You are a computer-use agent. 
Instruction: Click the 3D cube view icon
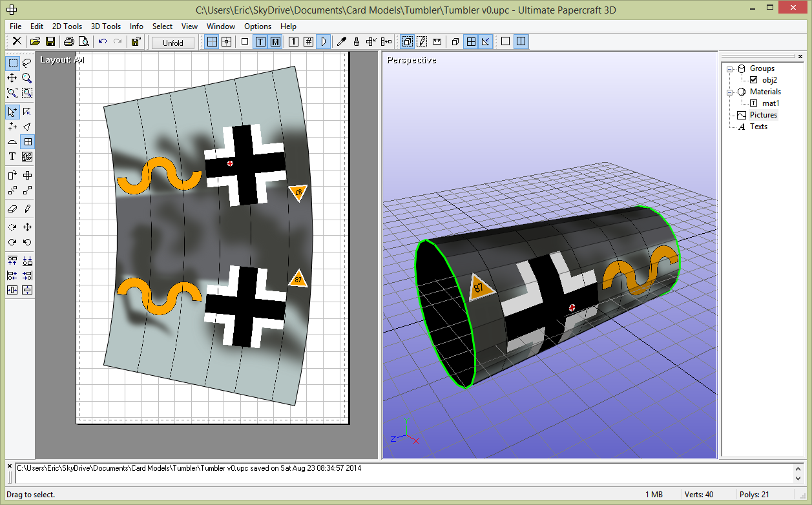tap(455, 42)
